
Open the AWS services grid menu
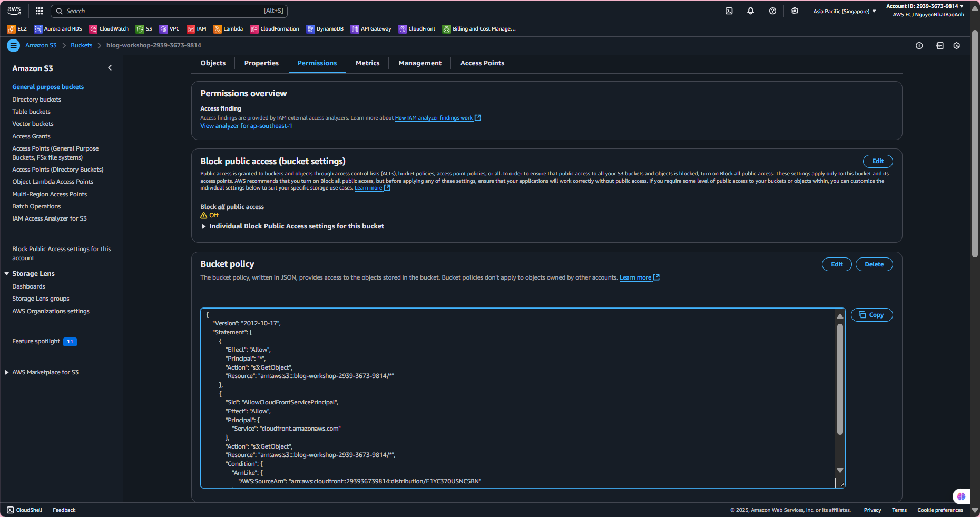pos(39,11)
